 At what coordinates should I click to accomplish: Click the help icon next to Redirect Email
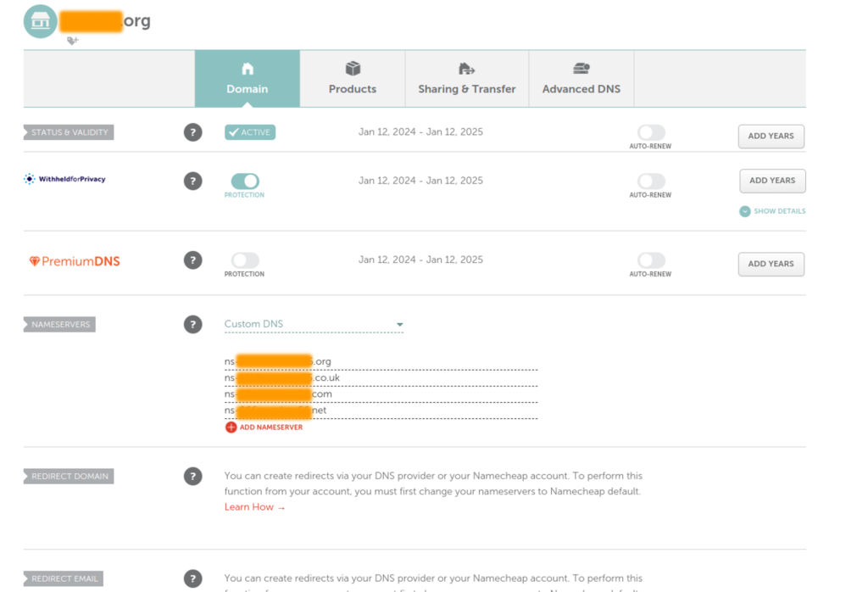click(x=192, y=578)
